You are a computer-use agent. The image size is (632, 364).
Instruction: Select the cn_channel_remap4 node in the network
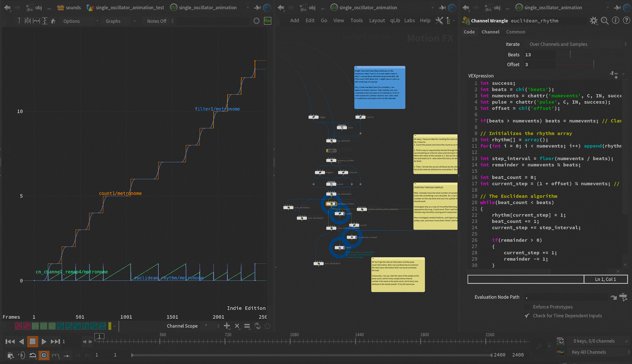tap(352, 237)
